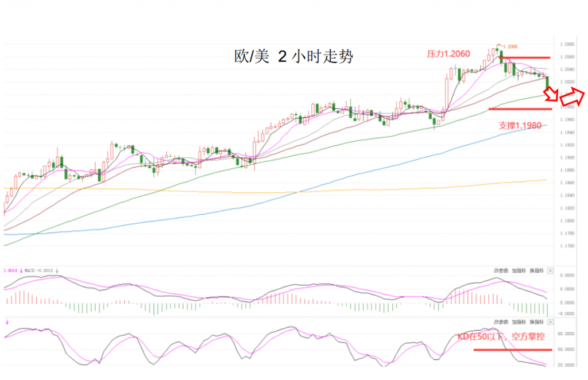Click the 欧/美 2小时走势 chart title
The width and height of the screenshot is (588, 380).
pos(293,57)
